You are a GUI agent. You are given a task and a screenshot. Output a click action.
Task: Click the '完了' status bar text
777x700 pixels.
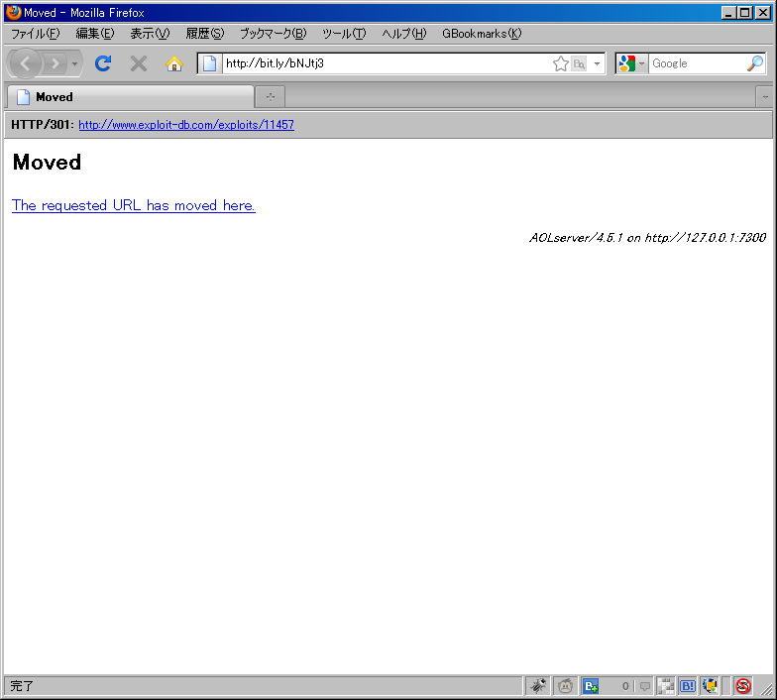tap(22, 686)
